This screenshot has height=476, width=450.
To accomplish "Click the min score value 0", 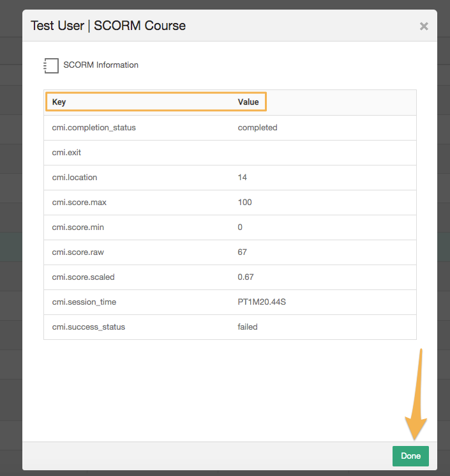I will coord(240,227).
